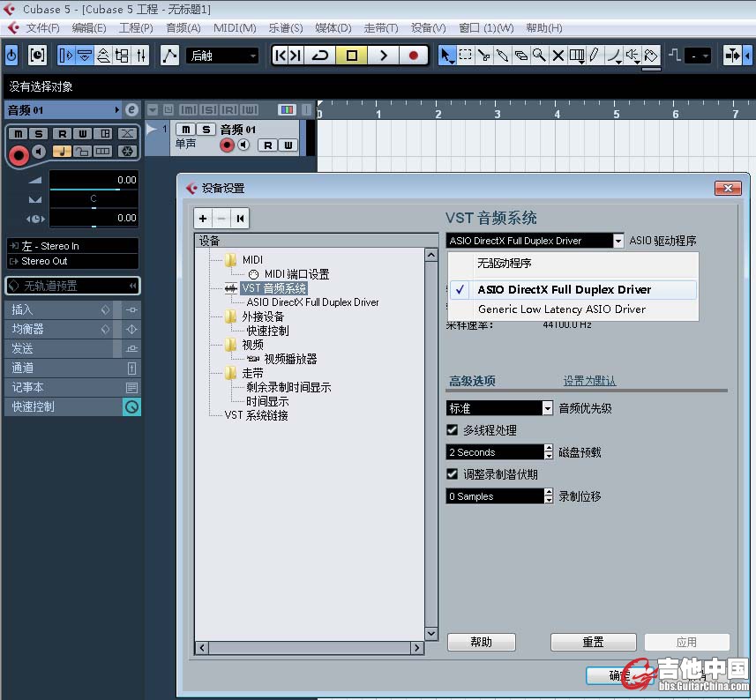The height and width of the screenshot is (700, 756).
Task: Show the Inspector panel
Action: pos(66,56)
